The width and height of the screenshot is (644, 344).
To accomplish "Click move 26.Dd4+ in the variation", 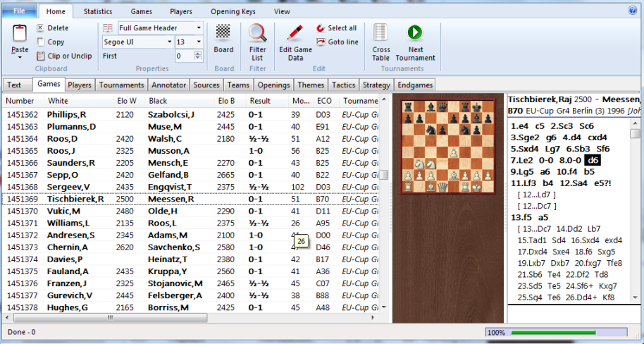I will (x=581, y=297).
